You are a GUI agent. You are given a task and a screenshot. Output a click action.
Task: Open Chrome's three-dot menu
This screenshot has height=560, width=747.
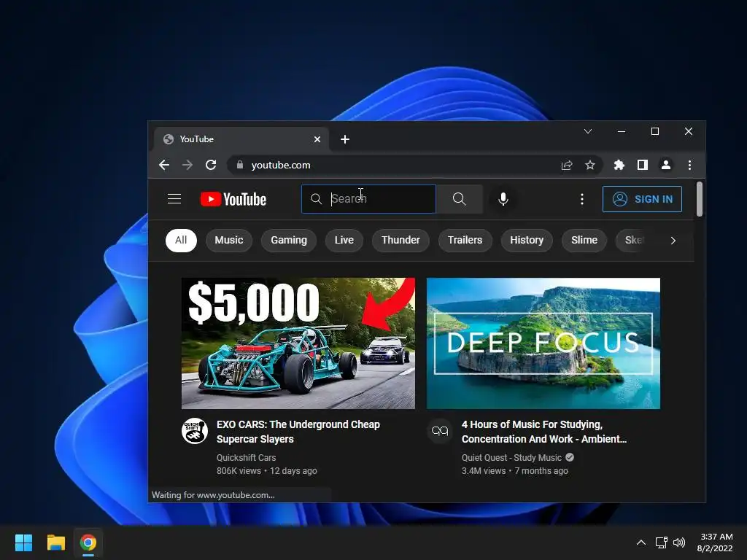coord(689,166)
